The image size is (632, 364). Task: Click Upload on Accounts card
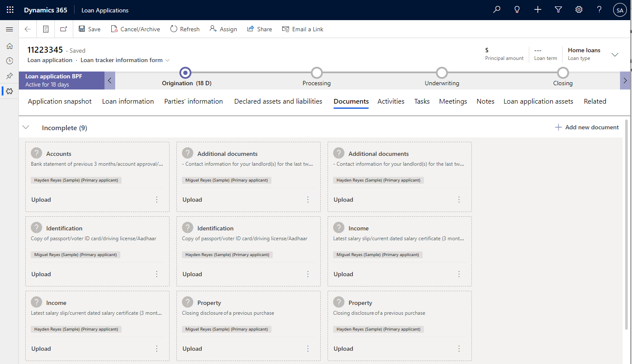[x=41, y=200]
